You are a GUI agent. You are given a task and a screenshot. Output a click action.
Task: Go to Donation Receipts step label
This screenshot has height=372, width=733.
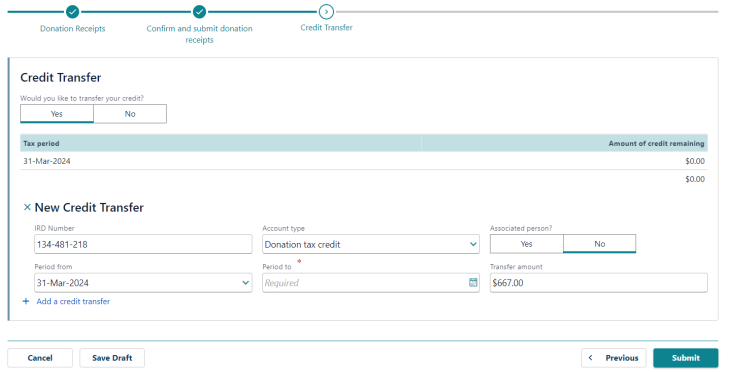click(72, 29)
